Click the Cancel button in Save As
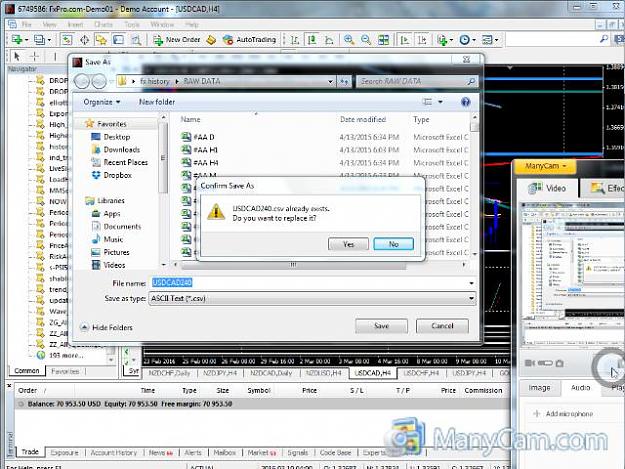Image resolution: width=625 pixels, height=469 pixels. (x=442, y=326)
